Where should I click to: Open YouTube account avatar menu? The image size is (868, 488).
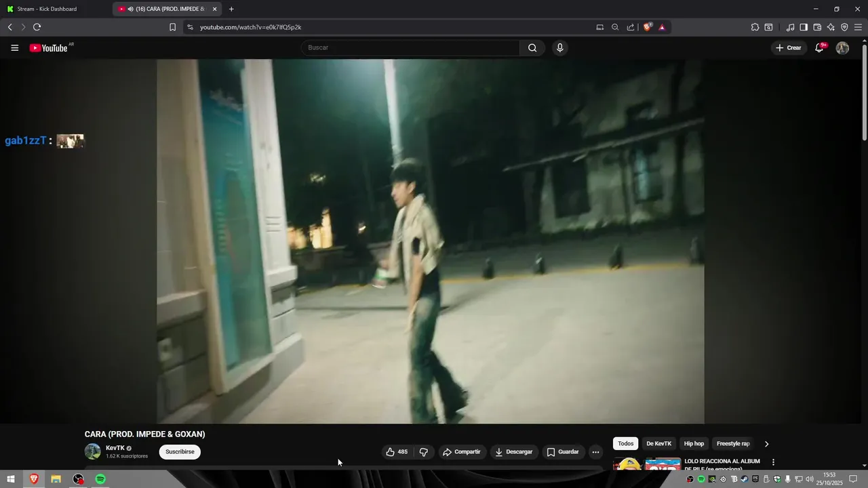(842, 47)
